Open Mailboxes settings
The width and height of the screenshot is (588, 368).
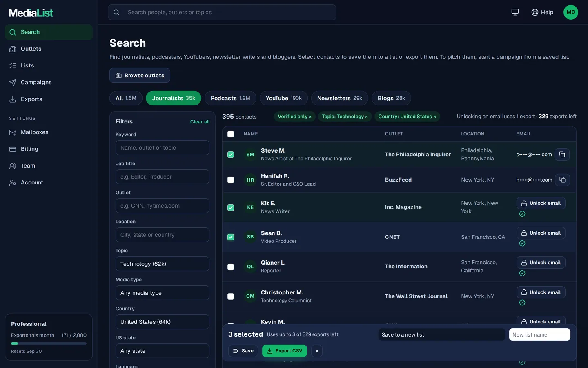point(49,132)
